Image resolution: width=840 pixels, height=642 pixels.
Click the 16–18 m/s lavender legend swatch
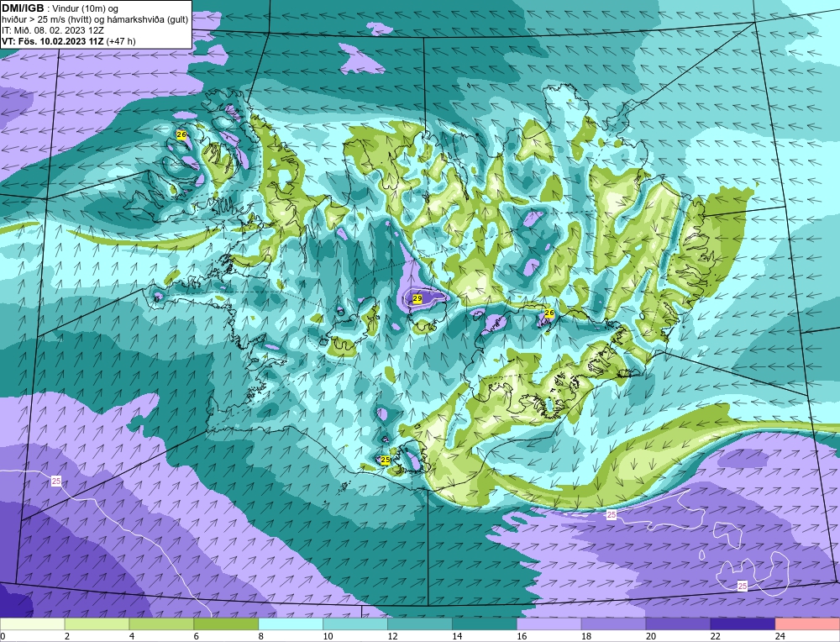(x=549, y=624)
